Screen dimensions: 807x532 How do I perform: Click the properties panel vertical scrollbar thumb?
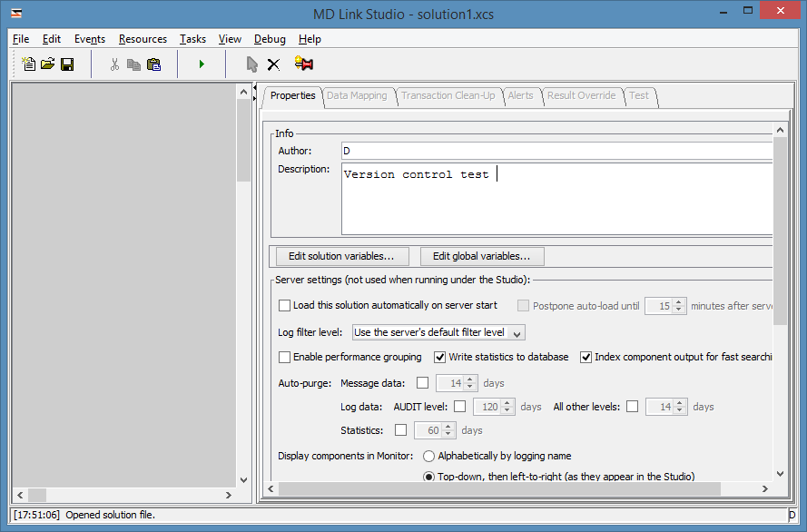coord(781,232)
